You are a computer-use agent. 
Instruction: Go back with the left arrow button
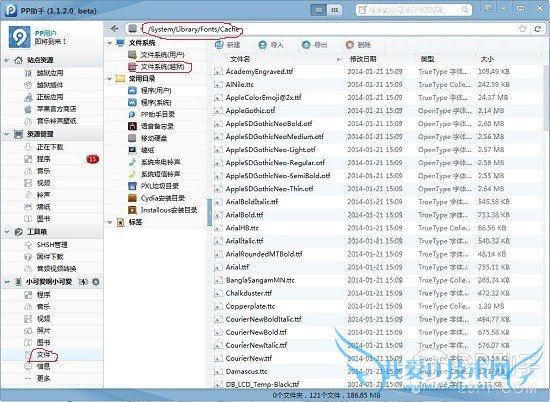point(114,29)
